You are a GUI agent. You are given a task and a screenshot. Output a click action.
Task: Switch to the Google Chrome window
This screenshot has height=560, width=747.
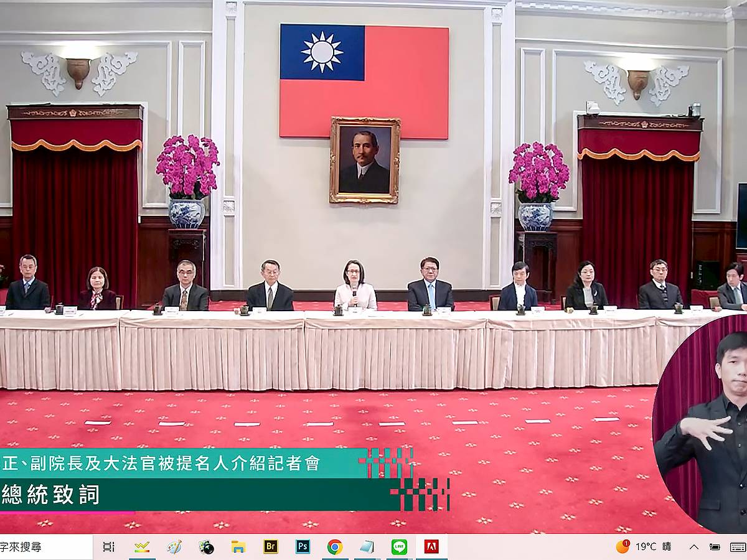pos(335,547)
